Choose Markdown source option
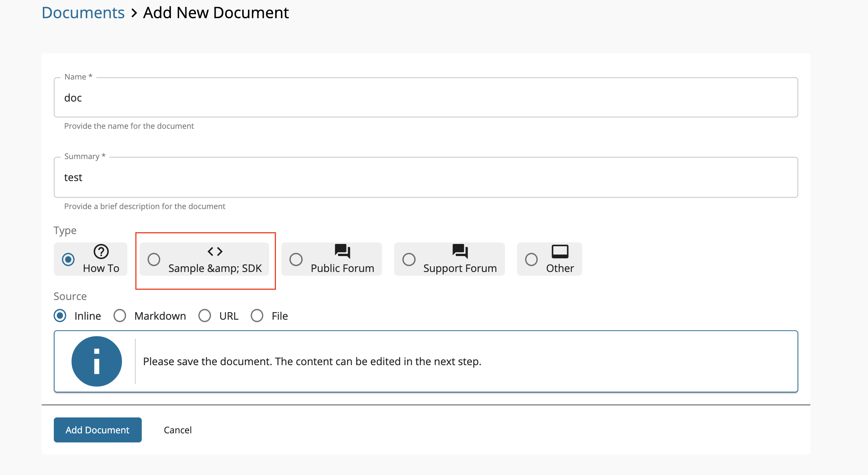 (x=120, y=316)
